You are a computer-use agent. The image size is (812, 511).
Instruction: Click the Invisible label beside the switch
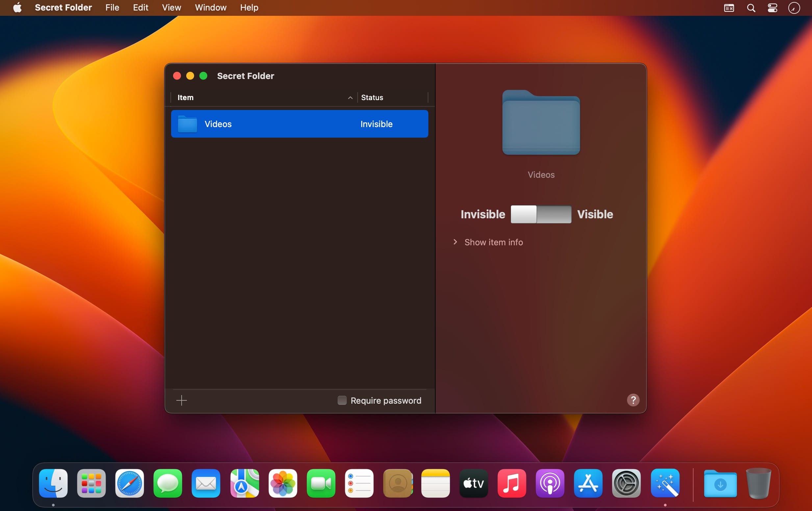point(483,214)
